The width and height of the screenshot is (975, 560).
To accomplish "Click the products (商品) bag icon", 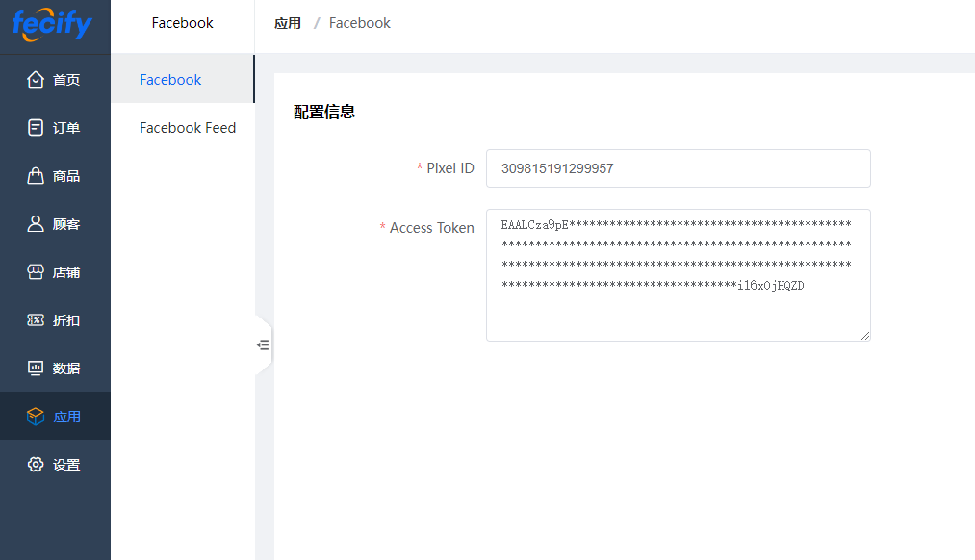I will click(36, 176).
